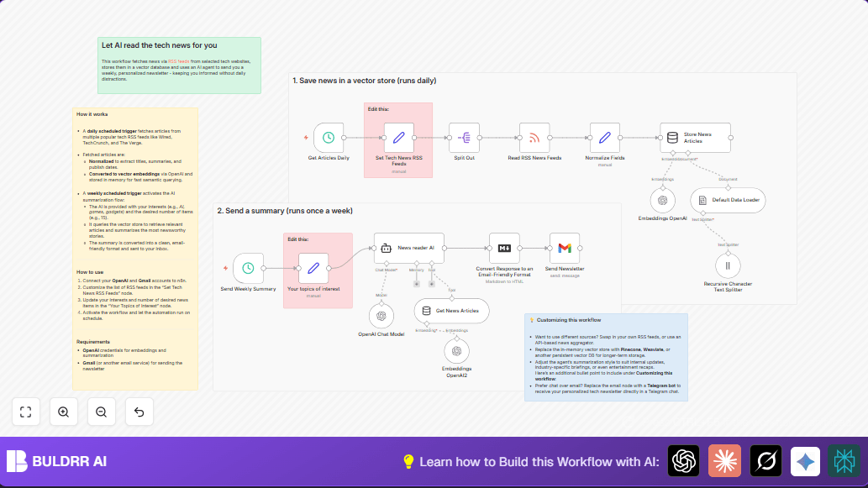Click 'Learn how to Build this Workflow with AI' text
This screenshot has width=868, height=488.
539,461
